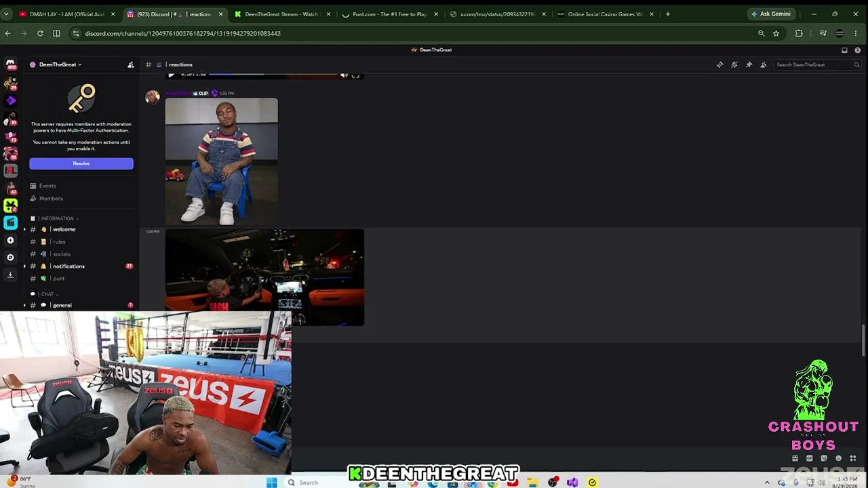This screenshot has width=868, height=488.
Task: Open Threads icon in channel header
Action: click(x=720, y=65)
